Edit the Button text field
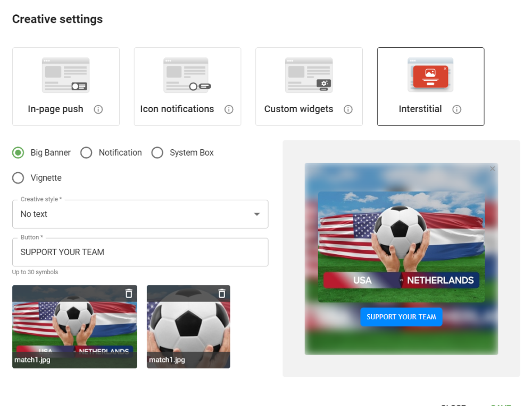Screen dimensions: 532x406 click(x=140, y=252)
